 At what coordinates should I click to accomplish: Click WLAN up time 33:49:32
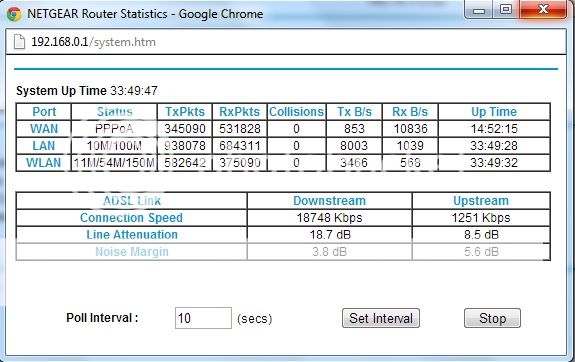pyautogui.click(x=494, y=162)
